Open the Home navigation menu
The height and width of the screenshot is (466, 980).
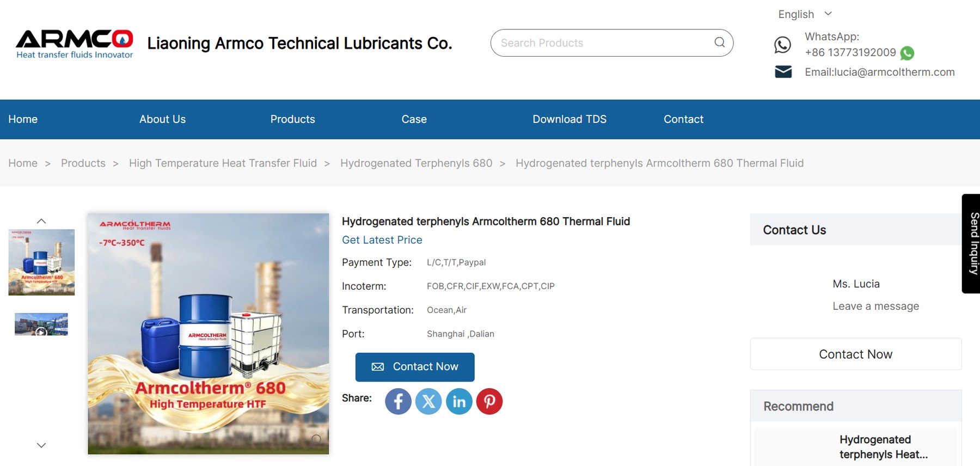23,119
